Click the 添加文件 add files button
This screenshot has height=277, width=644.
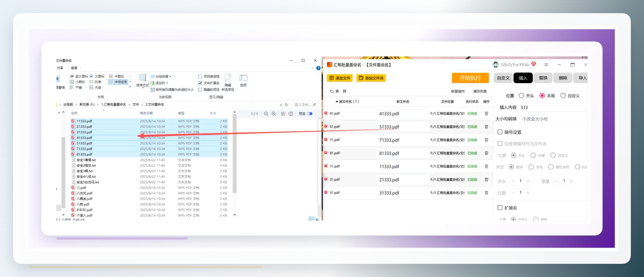(x=339, y=78)
